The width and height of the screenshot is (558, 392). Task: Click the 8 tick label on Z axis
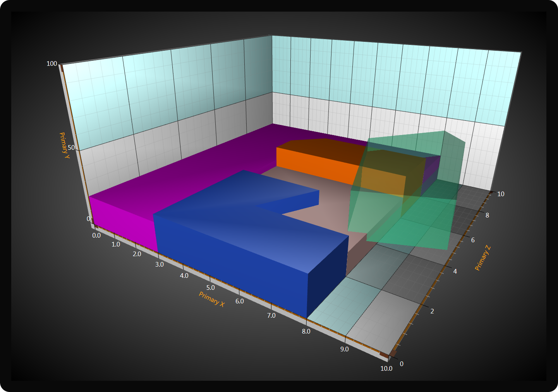pyautogui.click(x=487, y=215)
